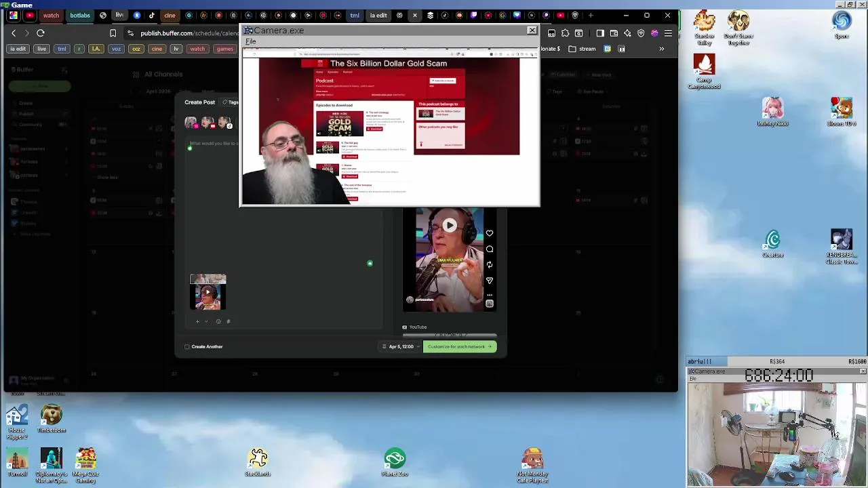Viewport: 868px width, 488px height.
Task: Select the first channel avatar in Create Post
Action: [x=191, y=123]
